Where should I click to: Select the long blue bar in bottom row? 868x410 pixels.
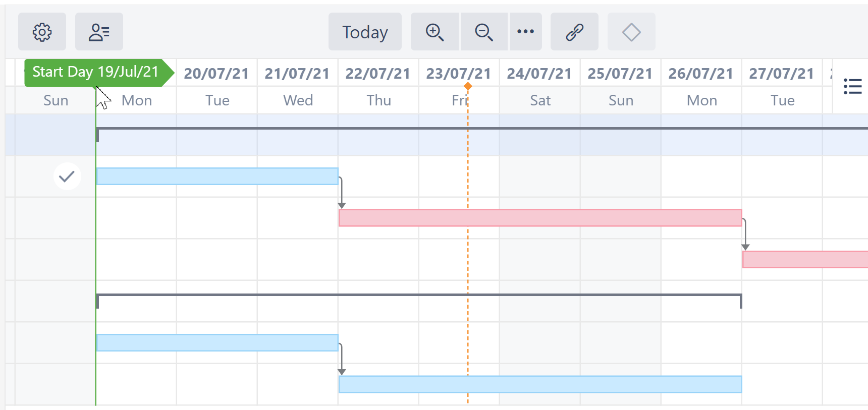pos(540,384)
